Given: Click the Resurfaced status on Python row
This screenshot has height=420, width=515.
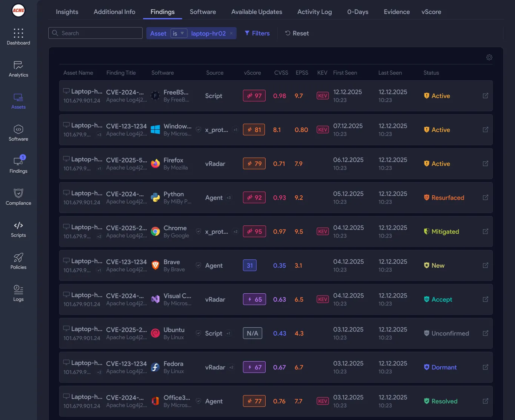Looking at the screenshot, I should tap(444, 198).
